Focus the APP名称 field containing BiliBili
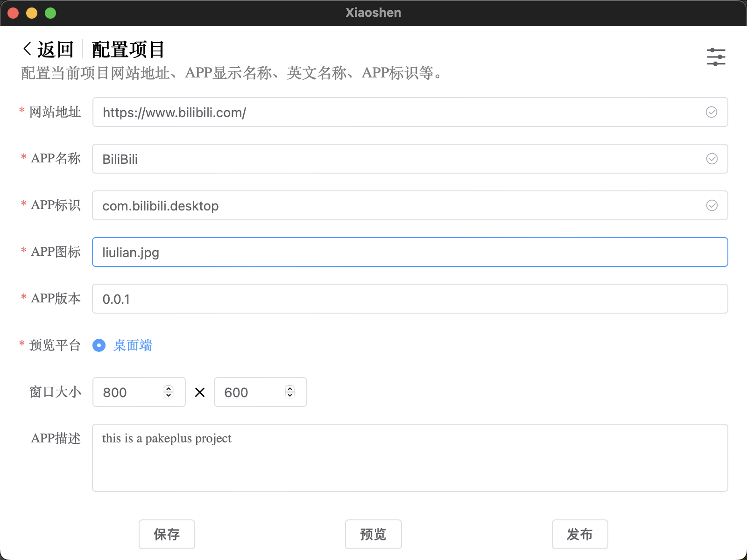Viewport: 747px width, 560px height. [x=410, y=159]
